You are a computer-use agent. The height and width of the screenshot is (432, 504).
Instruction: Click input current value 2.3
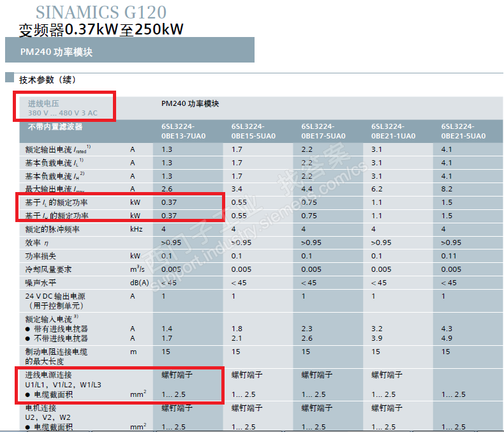coord(307,329)
